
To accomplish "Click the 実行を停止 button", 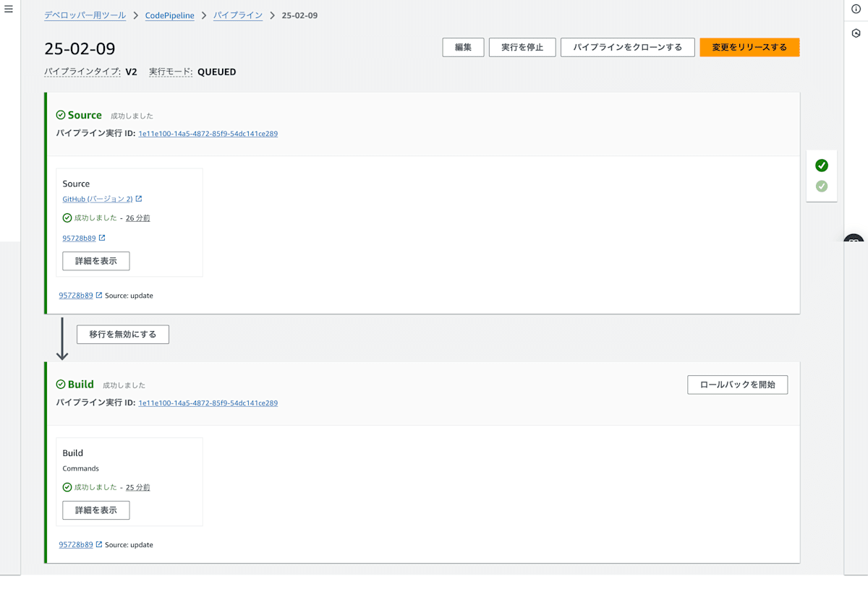I will (x=522, y=47).
